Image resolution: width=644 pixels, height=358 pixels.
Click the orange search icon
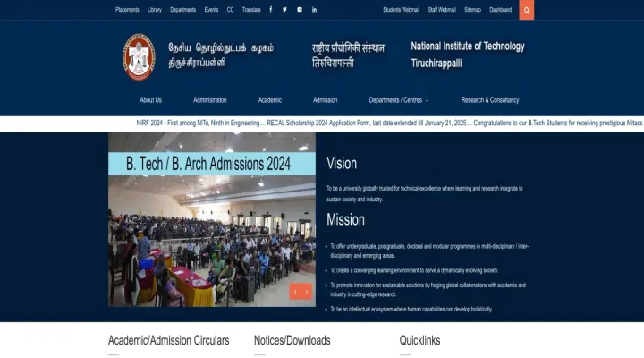point(527,10)
